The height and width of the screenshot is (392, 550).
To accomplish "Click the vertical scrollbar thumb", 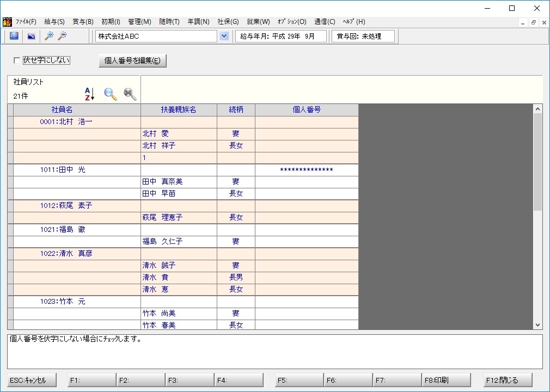I will [x=537, y=162].
